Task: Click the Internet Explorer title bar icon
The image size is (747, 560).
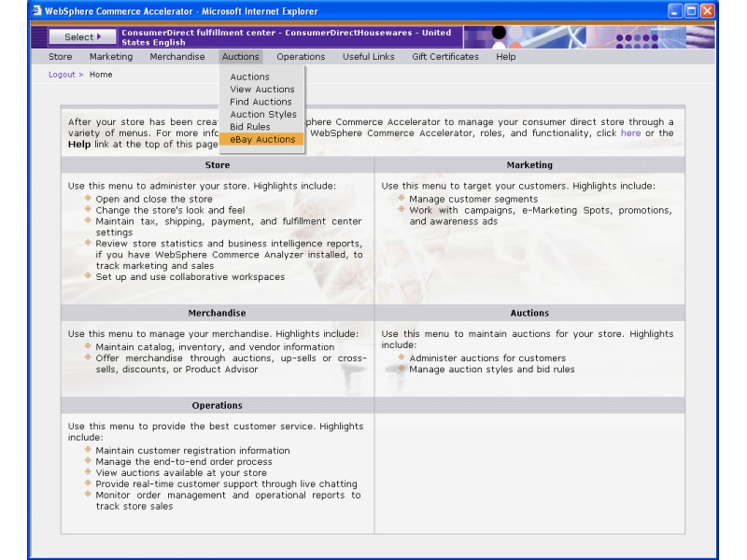Action: tap(36, 10)
